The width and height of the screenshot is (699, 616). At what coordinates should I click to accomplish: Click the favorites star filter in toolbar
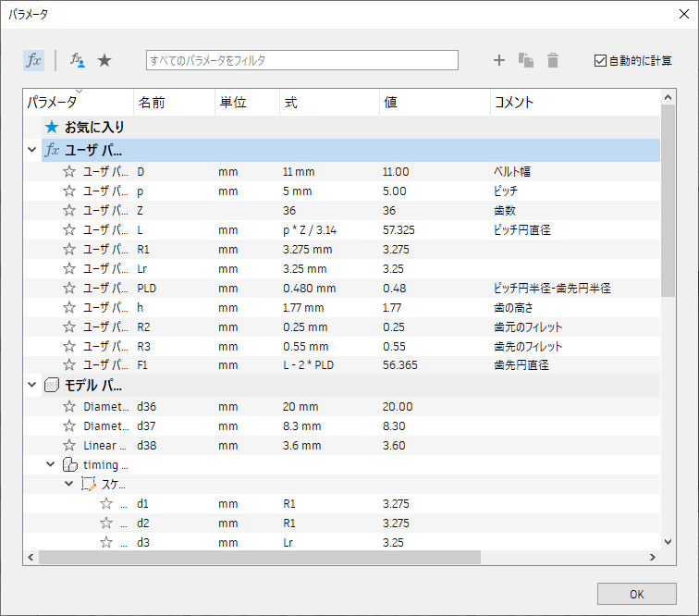(x=104, y=60)
